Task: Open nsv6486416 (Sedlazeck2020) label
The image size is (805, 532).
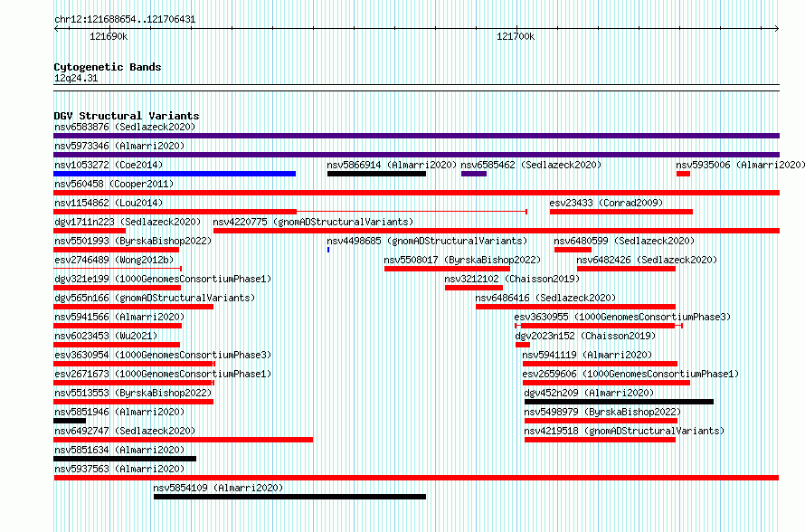Action: [x=545, y=298]
